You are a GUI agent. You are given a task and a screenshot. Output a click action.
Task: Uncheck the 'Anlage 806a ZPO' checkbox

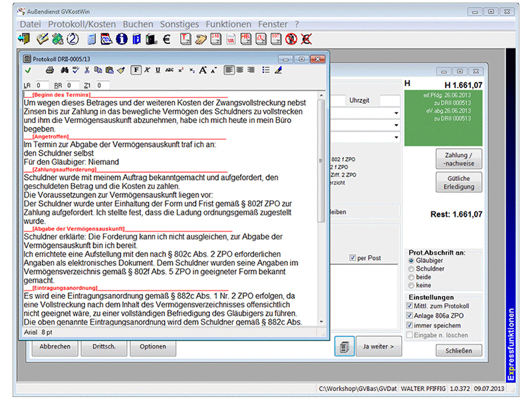pos(409,316)
